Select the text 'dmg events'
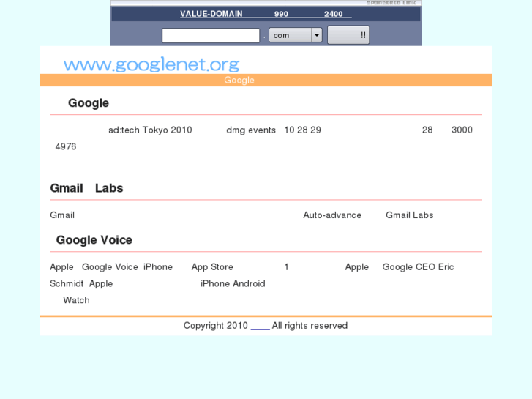 point(251,130)
